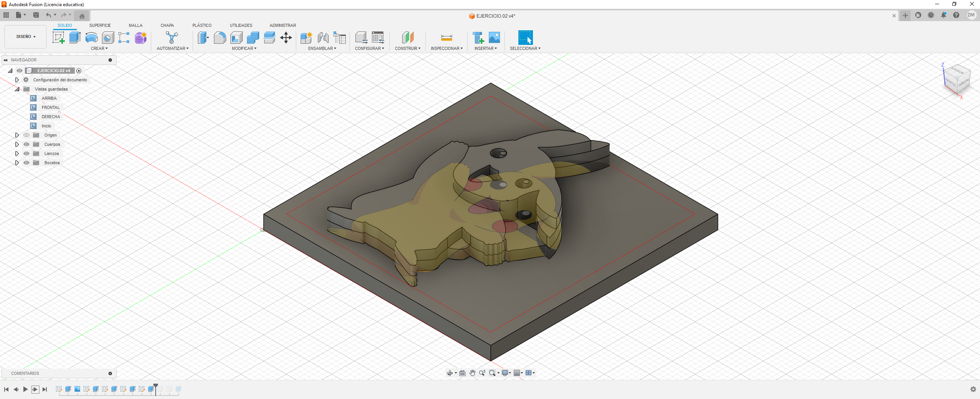
Task: Open the CREAR dropdown menu
Action: [x=99, y=48]
